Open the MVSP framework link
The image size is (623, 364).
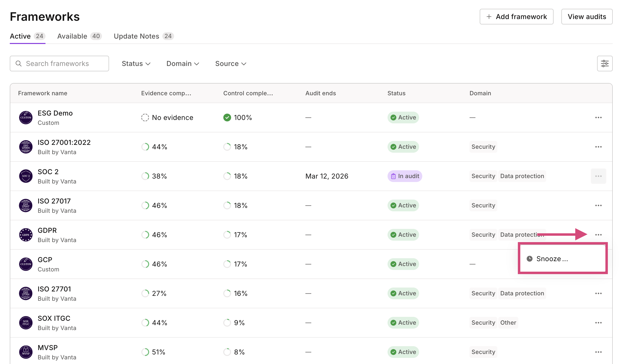click(47, 348)
